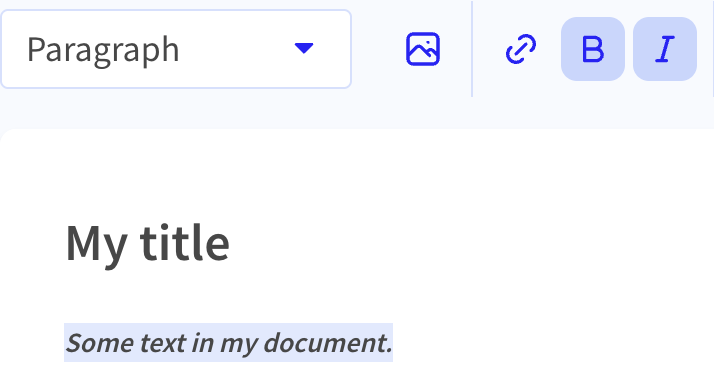Click the blue dropdown arrow in style selector
The height and width of the screenshot is (386, 714).
coord(304,48)
